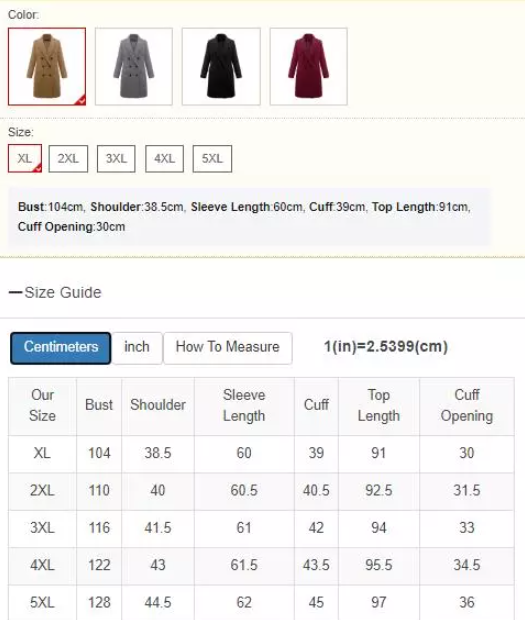Choose size 2XL
The width and height of the screenshot is (525, 620).
pos(68,159)
